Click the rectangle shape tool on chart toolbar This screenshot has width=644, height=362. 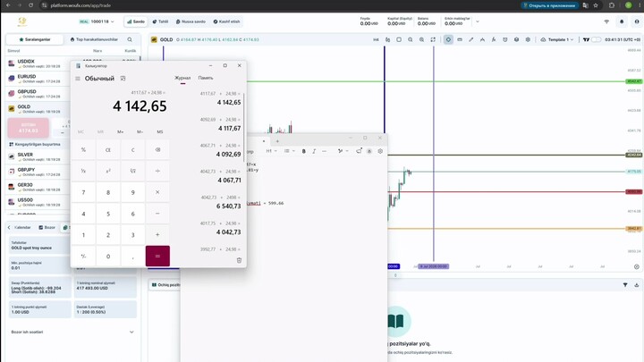pos(399,40)
